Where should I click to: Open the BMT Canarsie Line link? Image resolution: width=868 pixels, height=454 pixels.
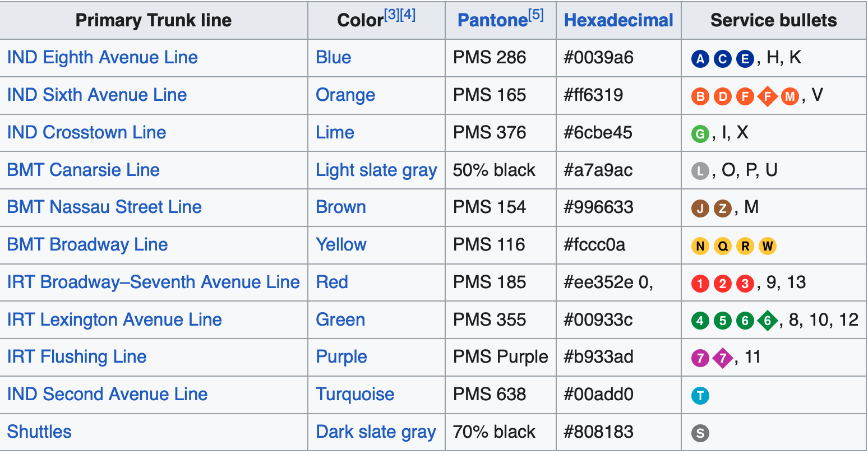tap(84, 170)
